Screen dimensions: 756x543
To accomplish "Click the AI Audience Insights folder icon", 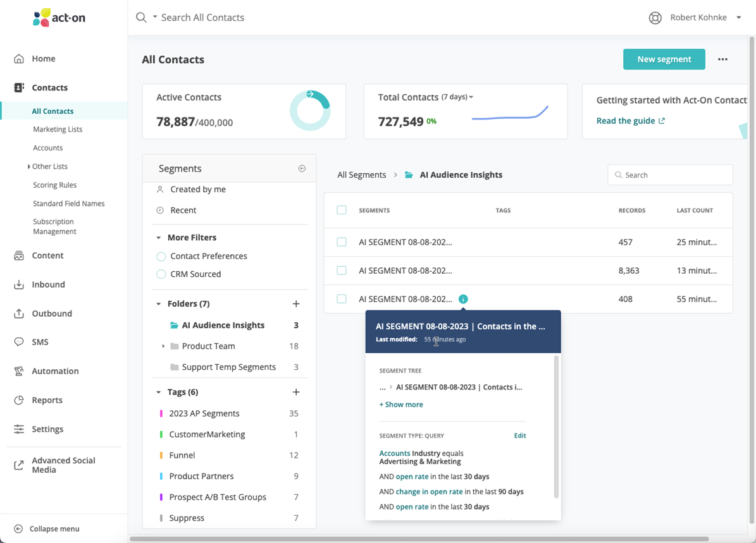I will tap(175, 325).
